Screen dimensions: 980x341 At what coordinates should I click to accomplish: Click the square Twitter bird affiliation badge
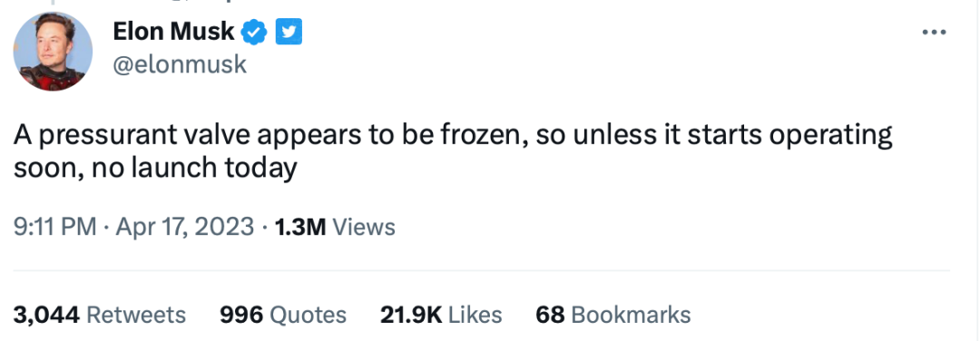click(289, 31)
